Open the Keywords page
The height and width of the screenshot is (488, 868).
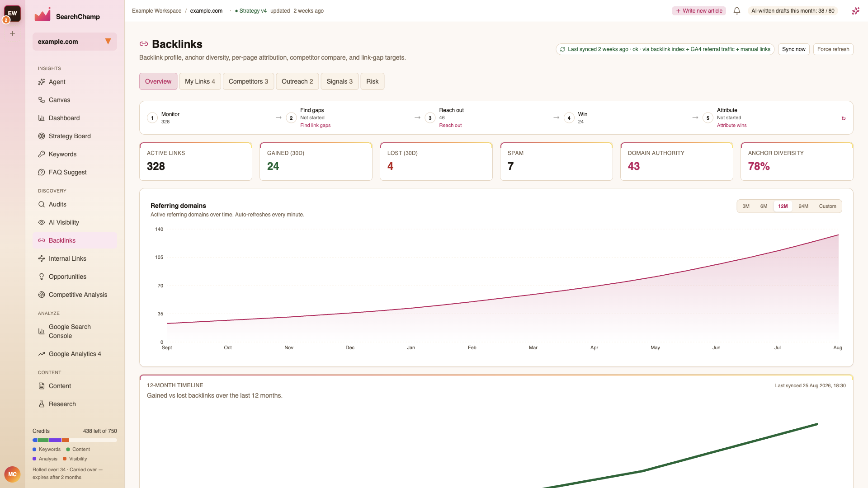pos(75,154)
